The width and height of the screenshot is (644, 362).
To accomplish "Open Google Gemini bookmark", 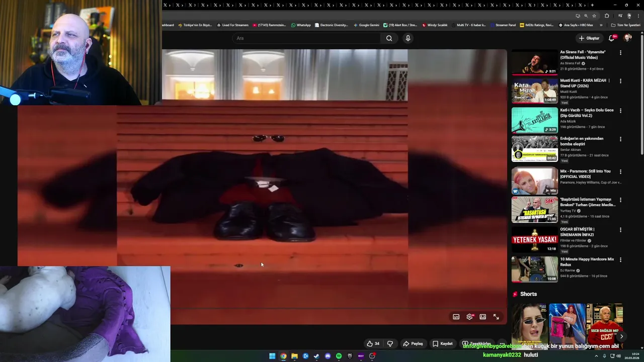I will point(366,25).
